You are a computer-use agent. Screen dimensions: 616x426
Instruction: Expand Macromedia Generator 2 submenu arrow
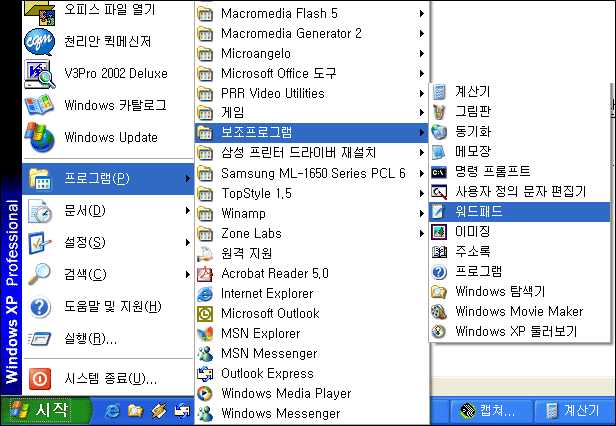click(x=422, y=33)
